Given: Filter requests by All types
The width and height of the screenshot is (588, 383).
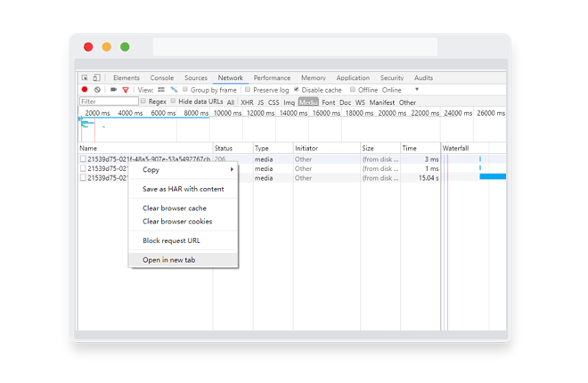Looking at the screenshot, I should pyautogui.click(x=231, y=102).
